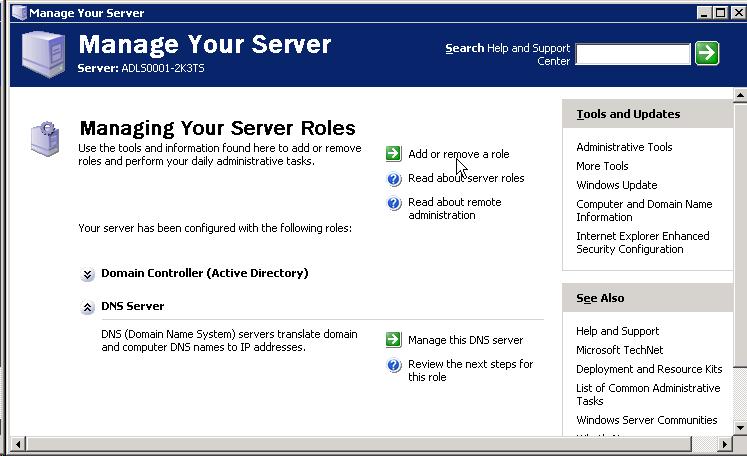Viewport: 747px width, 456px height.
Task: Open Computer and Domain Name Information
Action: tap(644, 210)
